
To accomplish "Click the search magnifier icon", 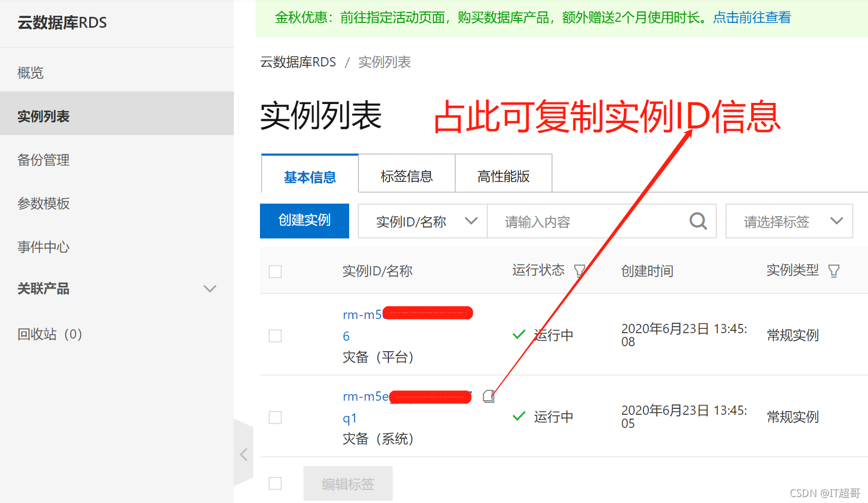I will pos(698,221).
